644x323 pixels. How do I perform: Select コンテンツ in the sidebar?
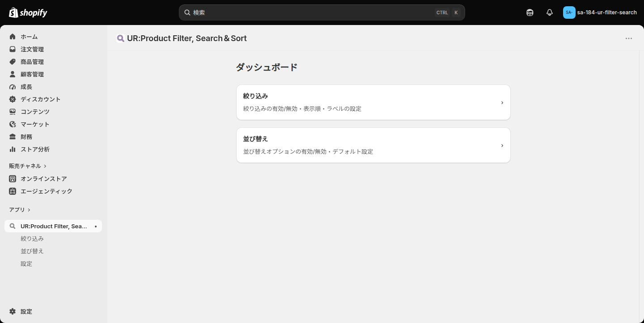(x=54, y=112)
